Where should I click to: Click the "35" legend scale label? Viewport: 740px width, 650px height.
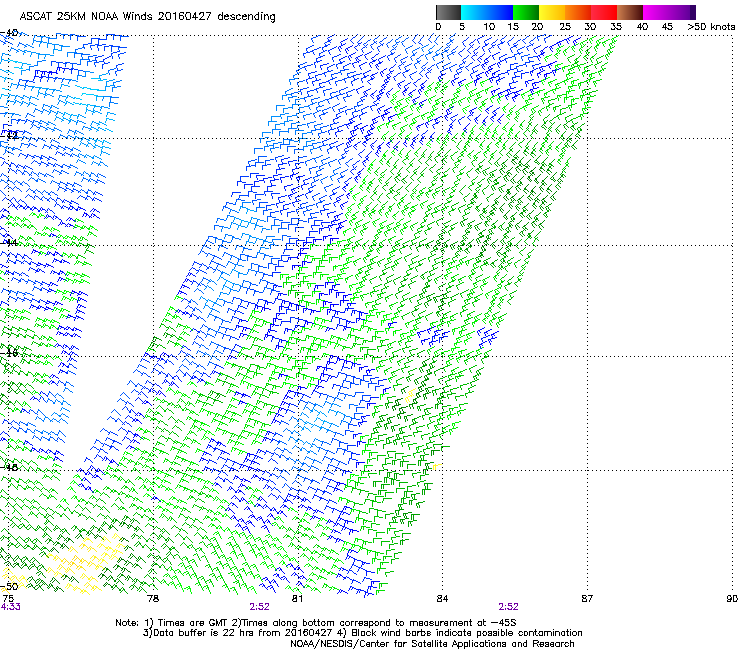(x=616, y=27)
